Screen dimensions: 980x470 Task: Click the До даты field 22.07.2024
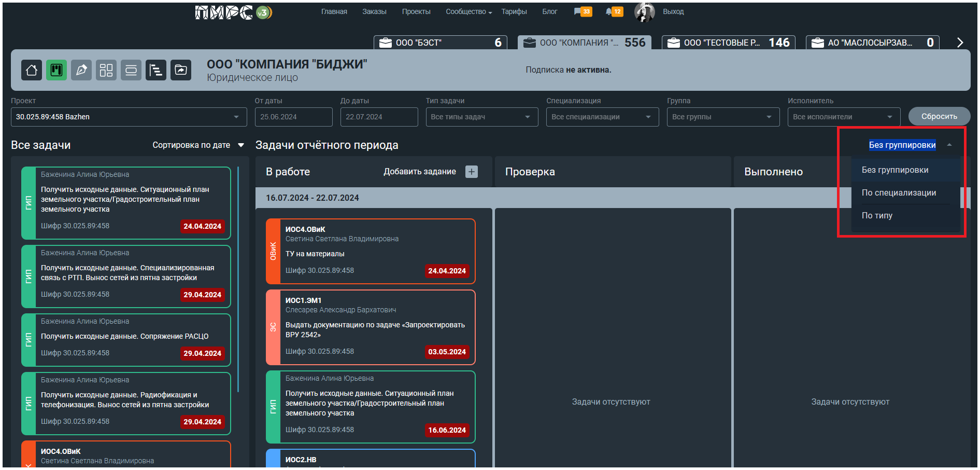379,117
